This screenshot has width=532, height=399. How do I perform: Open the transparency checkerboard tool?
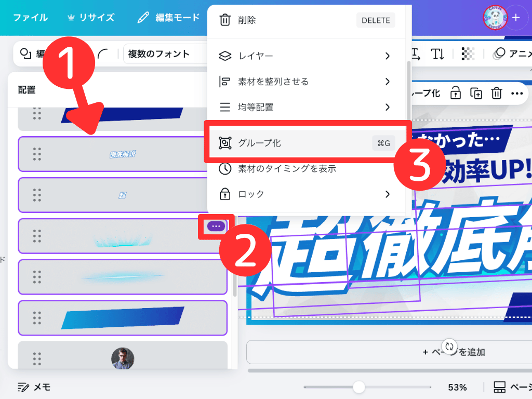click(468, 54)
